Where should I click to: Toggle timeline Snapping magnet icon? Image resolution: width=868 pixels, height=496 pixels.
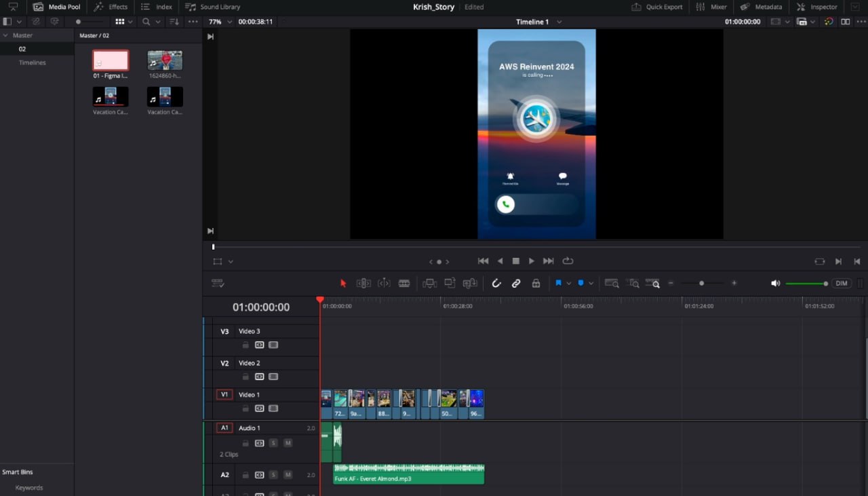[x=496, y=283]
